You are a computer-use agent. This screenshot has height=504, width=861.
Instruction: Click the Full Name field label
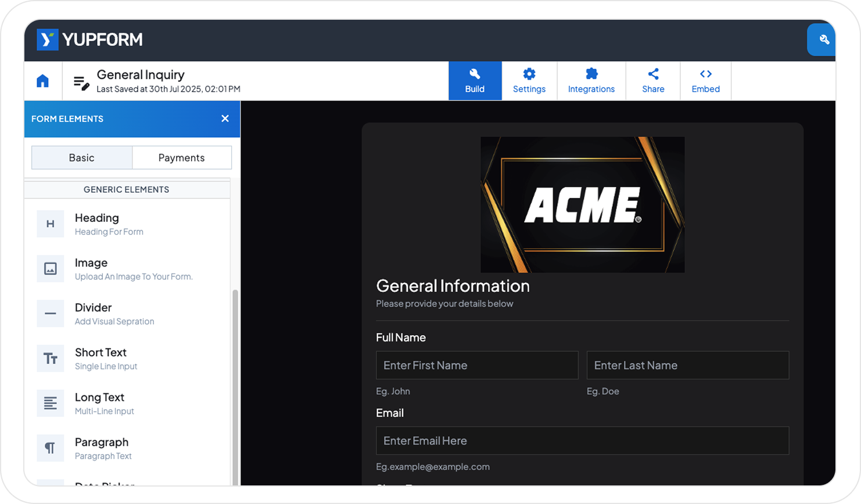tap(401, 337)
